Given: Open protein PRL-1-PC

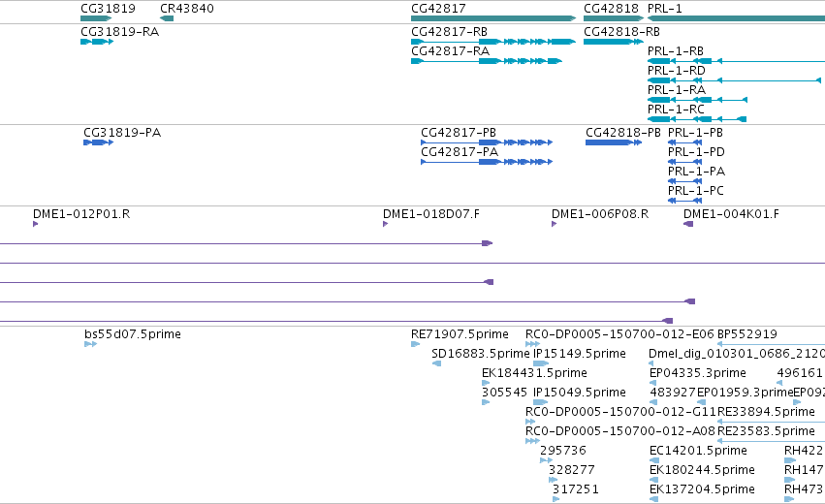Looking at the screenshot, I should [684, 201].
